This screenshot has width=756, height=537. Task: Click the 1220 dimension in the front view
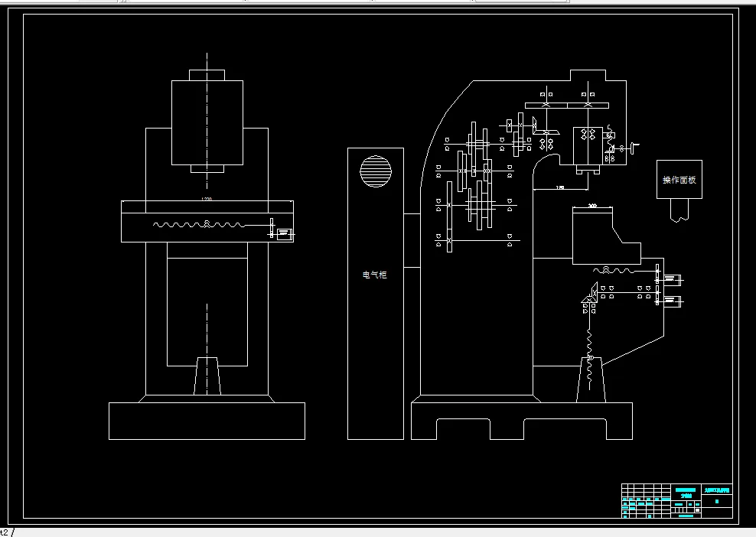point(207,199)
